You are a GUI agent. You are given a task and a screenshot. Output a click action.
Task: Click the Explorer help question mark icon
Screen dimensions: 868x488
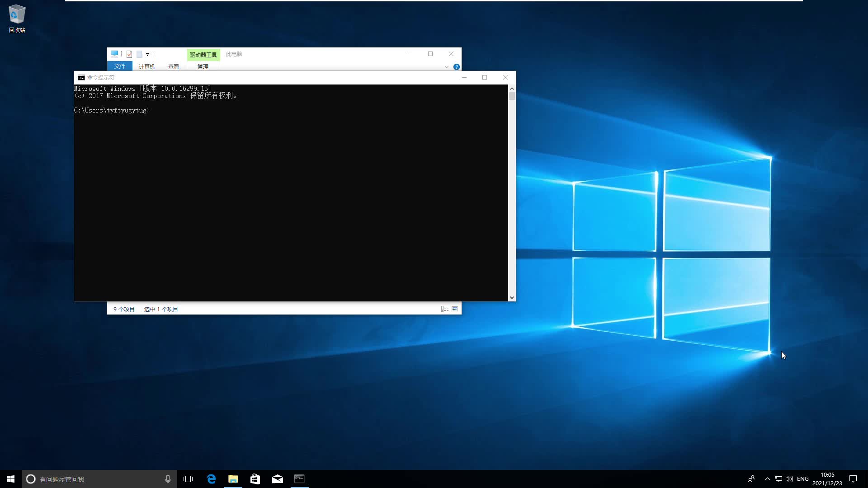click(x=457, y=67)
